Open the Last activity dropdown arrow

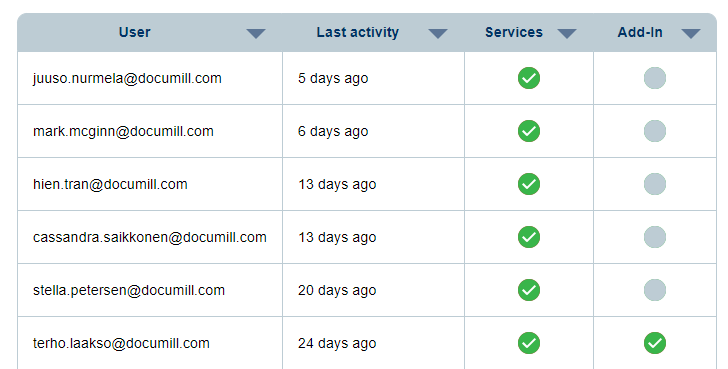click(x=438, y=33)
